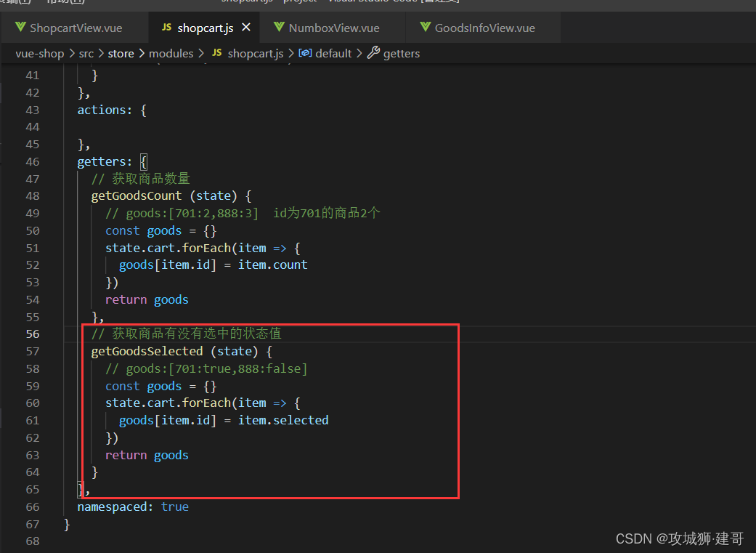This screenshot has width=756, height=553.
Task: Click line number 48 in the gutter
Action: point(33,196)
